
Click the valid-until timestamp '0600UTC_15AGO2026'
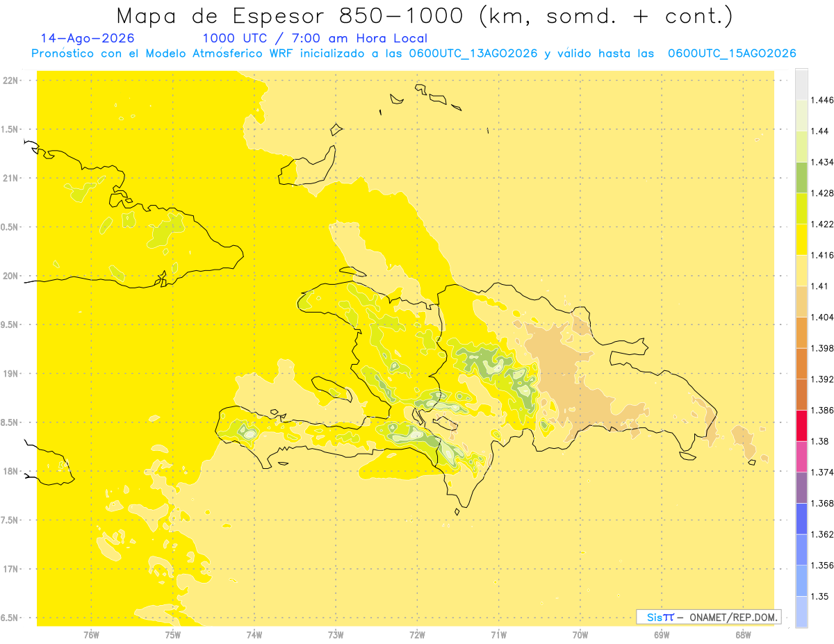pos(732,53)
